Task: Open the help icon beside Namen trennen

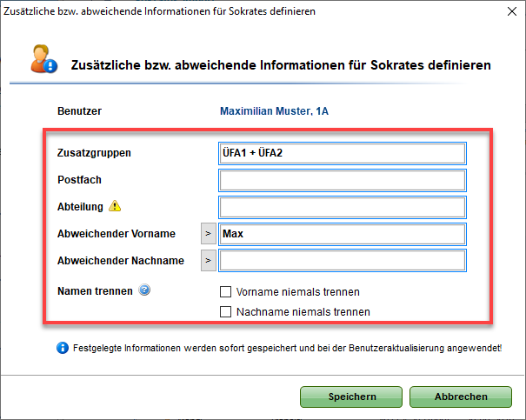Action: 144,290
